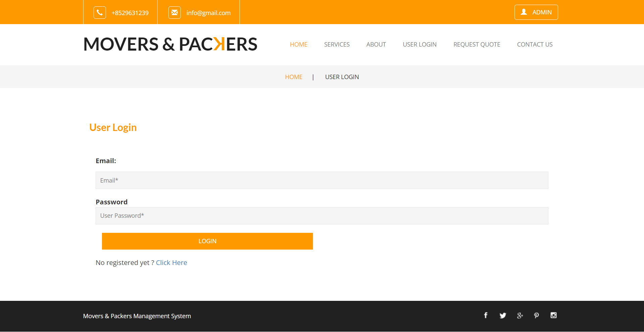Click the email envelope icon in the header
This screenshot has height=332, width=644.
point(175,12)
